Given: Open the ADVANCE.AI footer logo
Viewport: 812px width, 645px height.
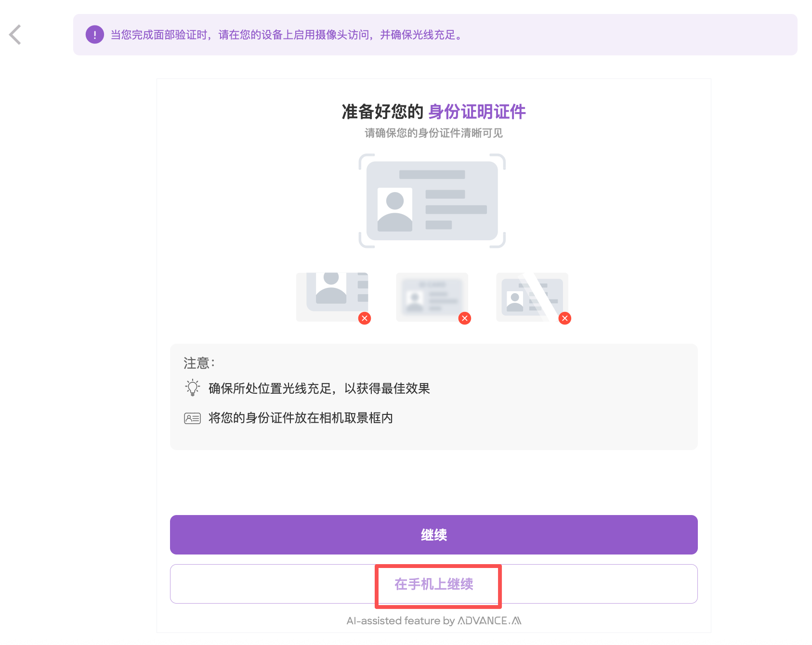Looking at the screenshot, I should (x=489, y=621).
